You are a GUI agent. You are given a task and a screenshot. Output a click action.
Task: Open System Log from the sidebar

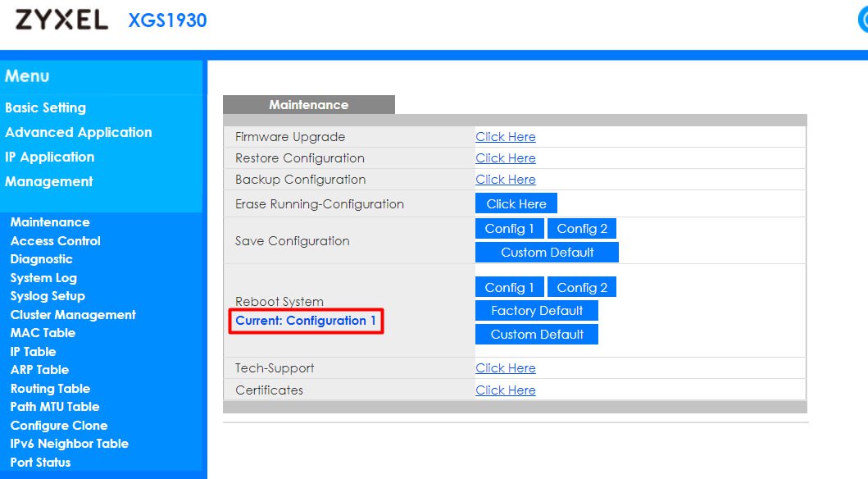[43, 278]
